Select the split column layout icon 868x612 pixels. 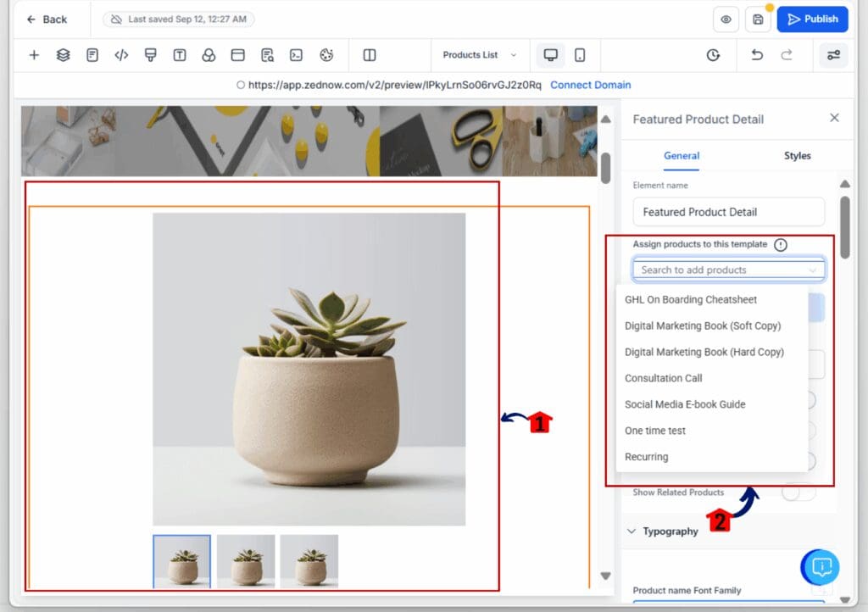click(368, 54)
